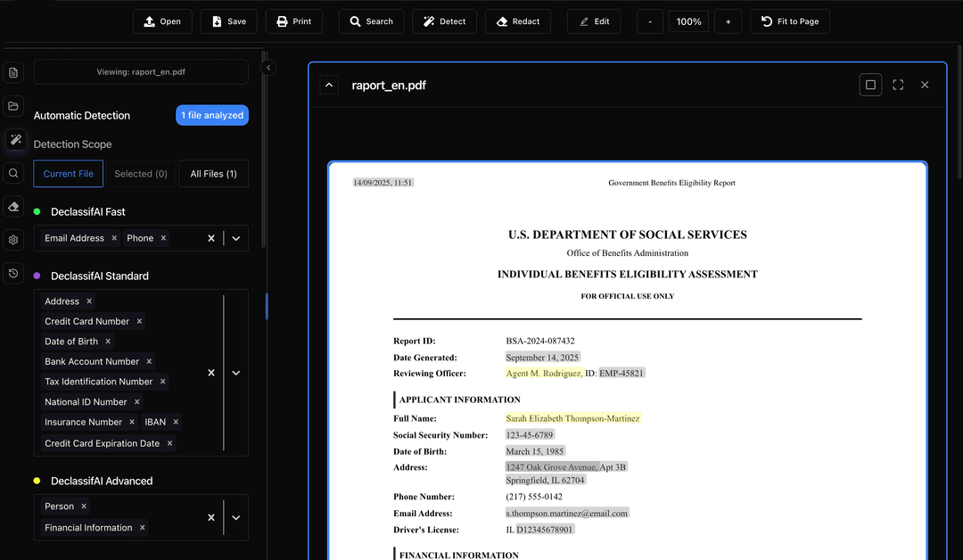Toggle the square selection checkbox for raport_en.pdf
This screenshot has height=560, width=963.
(x=870, y=85)
